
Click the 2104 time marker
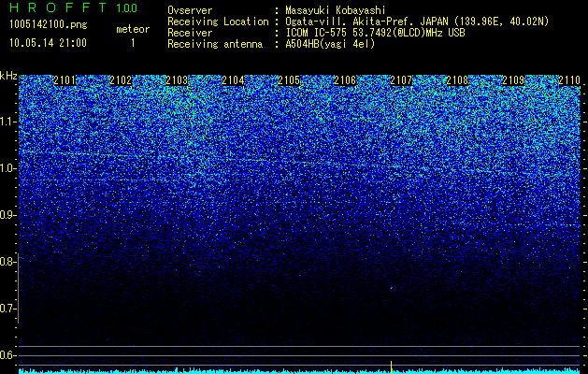pos(233,80)
